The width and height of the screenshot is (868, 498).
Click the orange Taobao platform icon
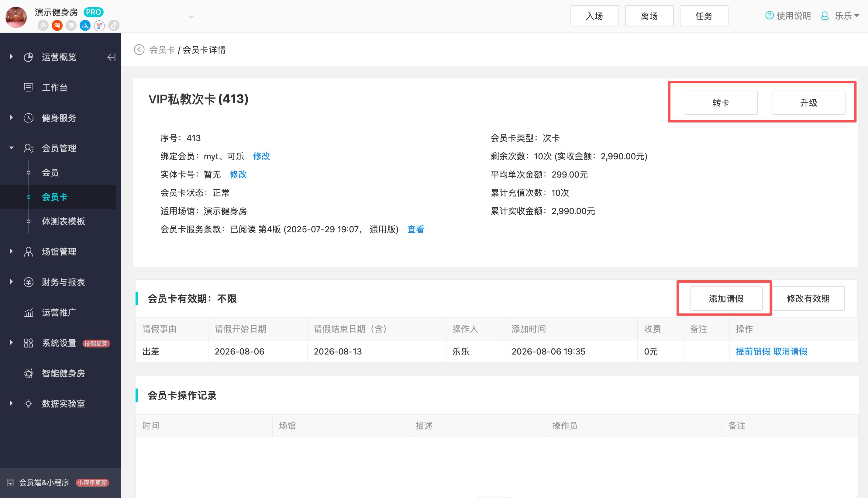(x=57, y=25)
